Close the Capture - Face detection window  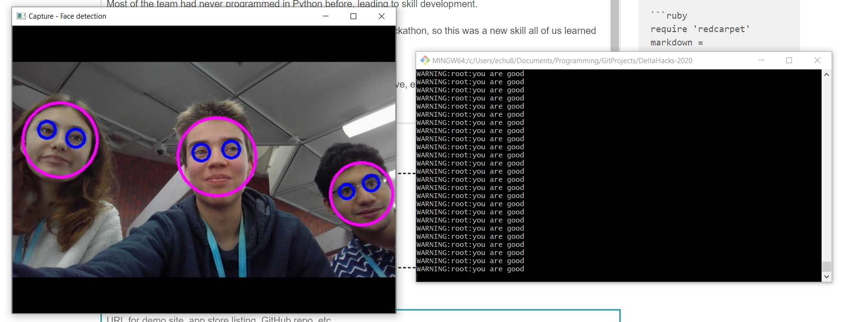[382, 16]
